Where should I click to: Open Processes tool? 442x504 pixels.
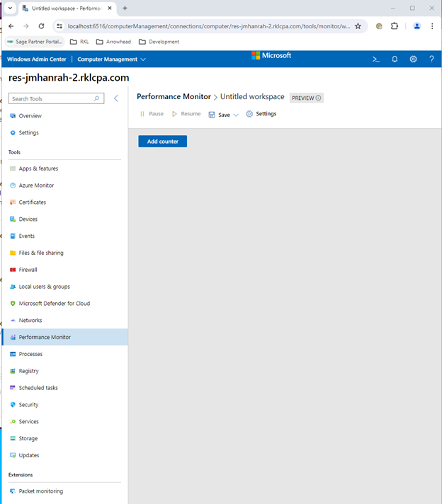coord(65,354)
